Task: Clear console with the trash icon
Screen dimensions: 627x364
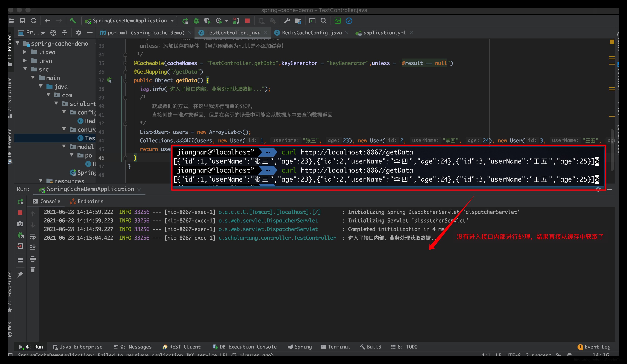Action: click(x=32, y=270)
